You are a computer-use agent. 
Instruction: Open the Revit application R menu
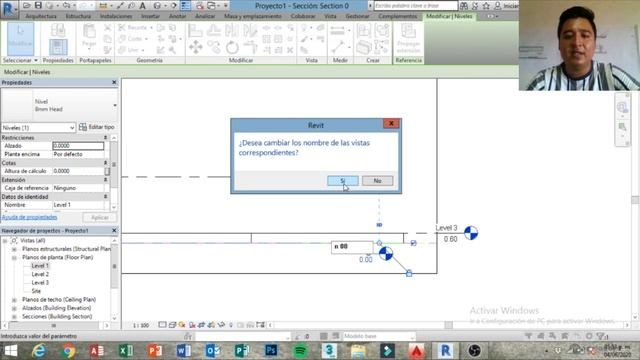click(8, 9)
